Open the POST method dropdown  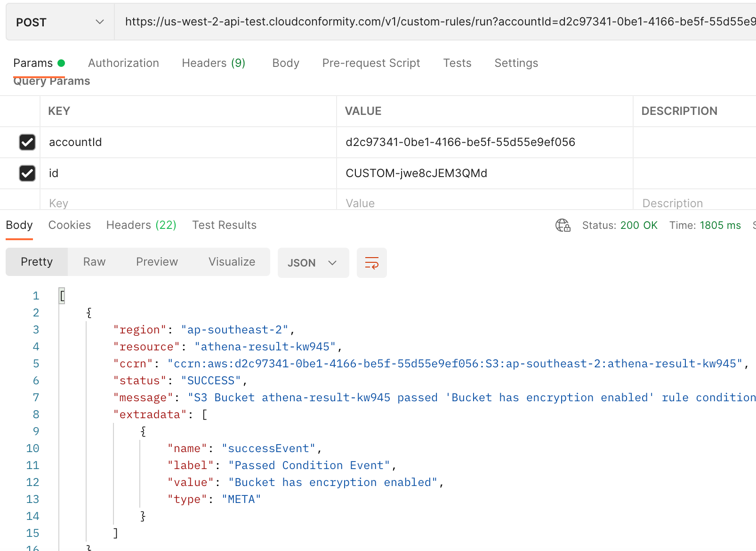(60, 22)
